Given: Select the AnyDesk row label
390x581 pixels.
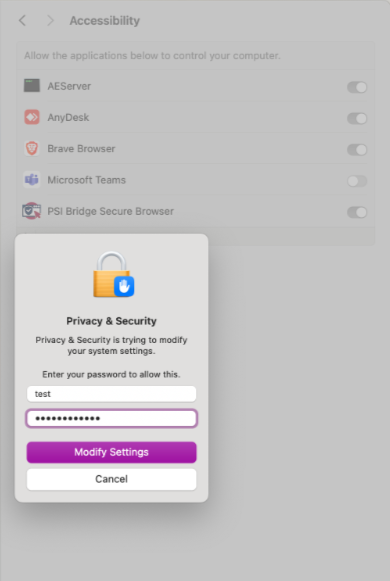Looking at the screenshot, I should point(68,117).
